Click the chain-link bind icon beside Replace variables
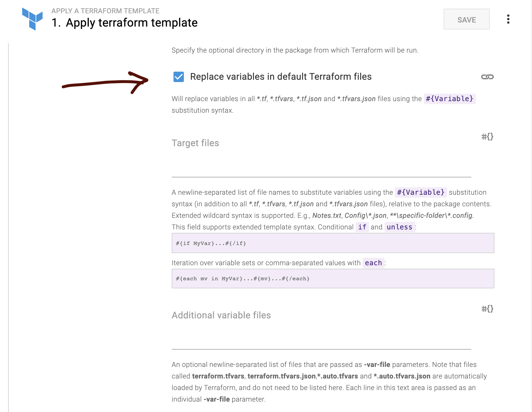532x412 pixels. [487, 77]
